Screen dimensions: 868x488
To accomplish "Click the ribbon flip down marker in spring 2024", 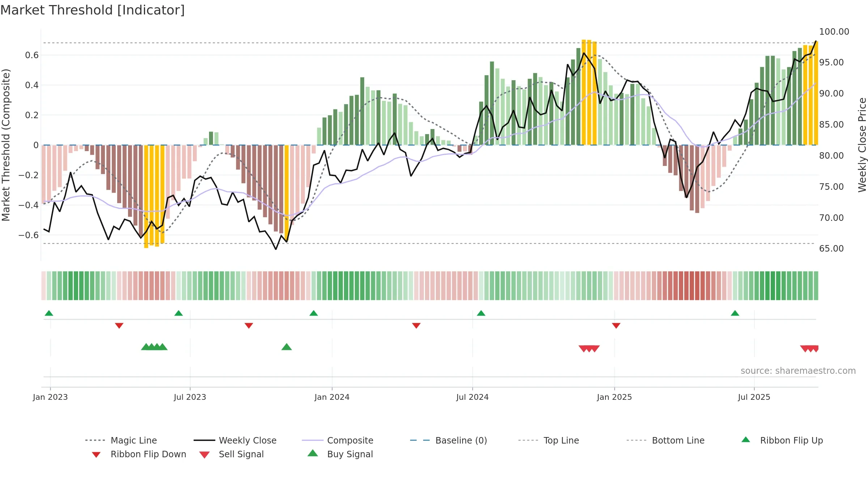I will pos(416,325).
